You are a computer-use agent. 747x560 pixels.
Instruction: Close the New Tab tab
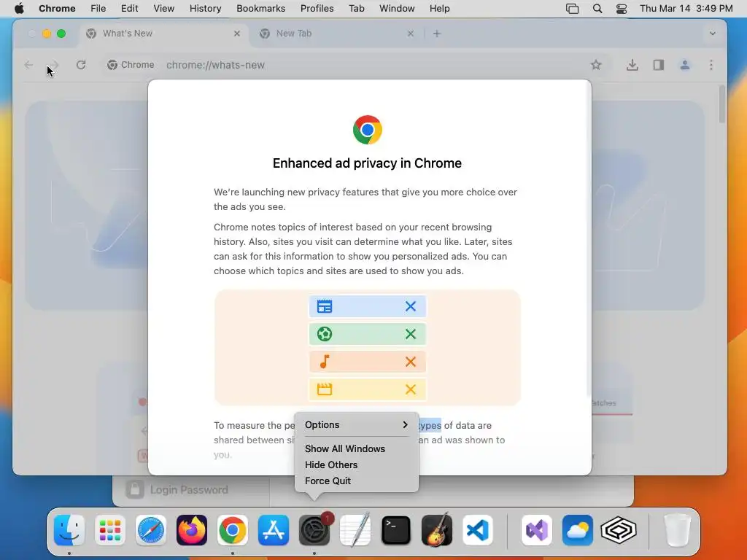click(411, 34)
